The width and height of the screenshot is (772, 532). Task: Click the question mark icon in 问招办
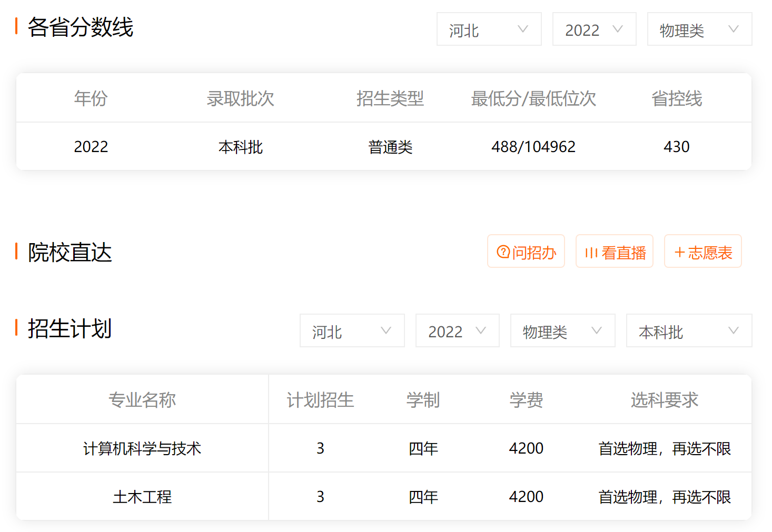point(503,252)
